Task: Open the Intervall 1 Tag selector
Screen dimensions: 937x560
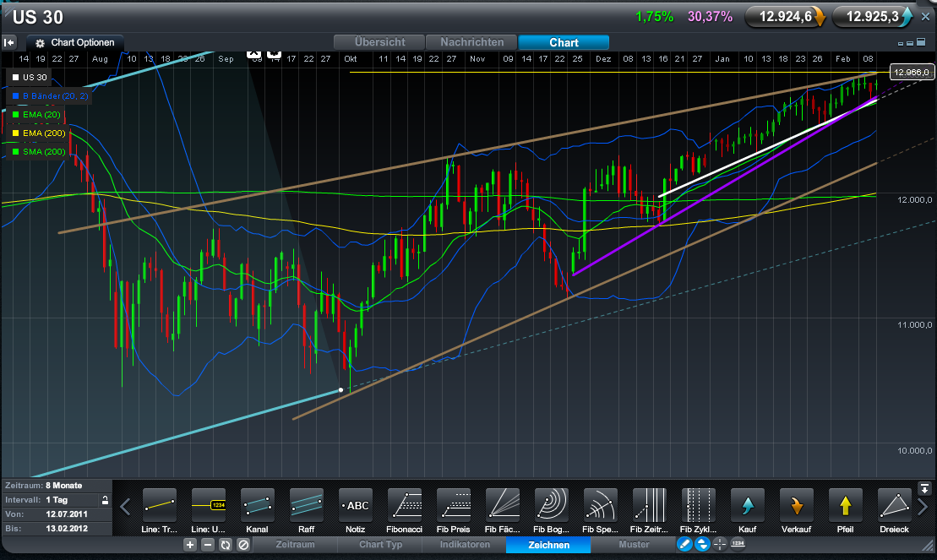Action: pyautogui.click(x=57, y=500)
